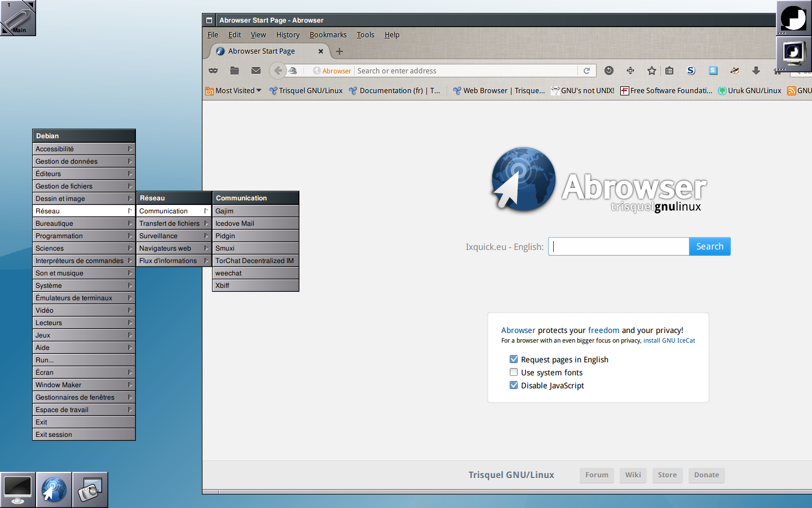
Task: Close the Abrowser Start Page tab
Action: 321,51
